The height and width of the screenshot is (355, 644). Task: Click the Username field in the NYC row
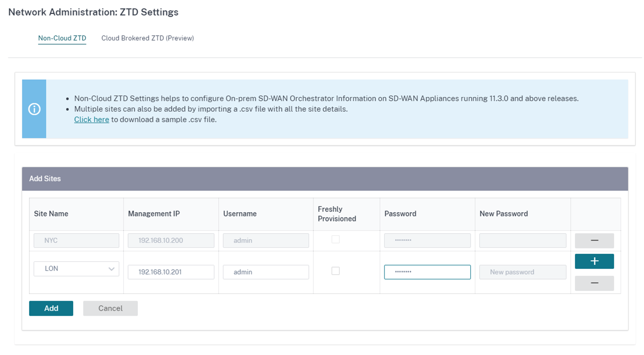[x=266, y=241]
